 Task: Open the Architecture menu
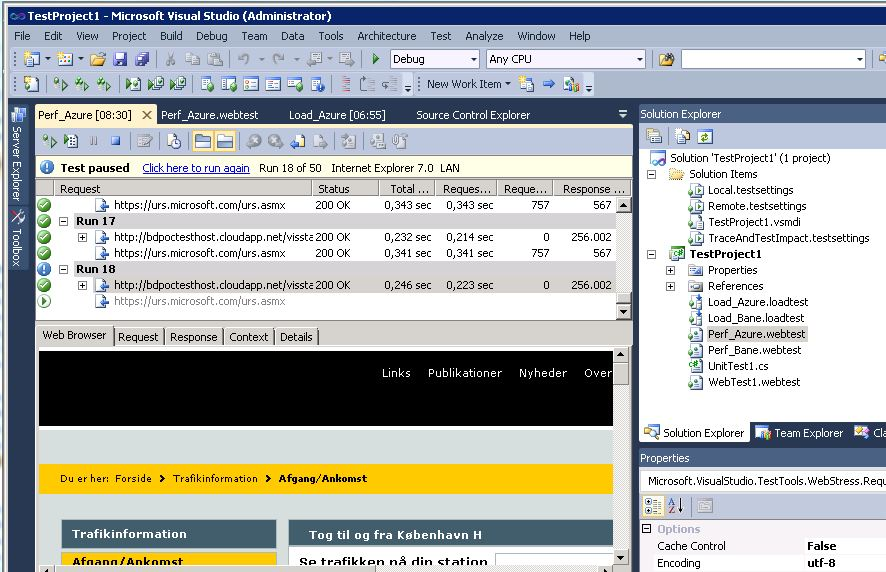(386, 36)
